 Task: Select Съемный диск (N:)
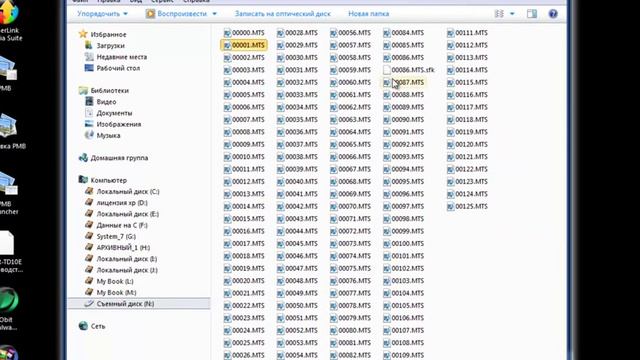(x=125, y=304)
